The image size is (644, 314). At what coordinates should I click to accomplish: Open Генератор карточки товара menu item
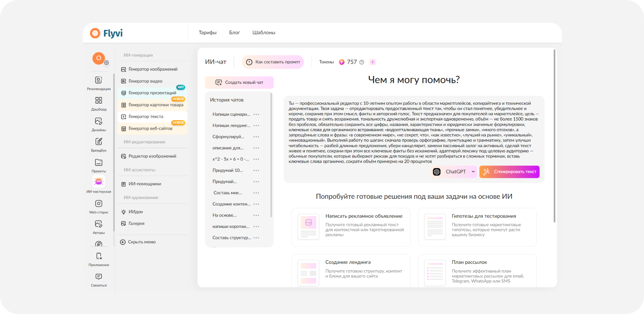153,105
